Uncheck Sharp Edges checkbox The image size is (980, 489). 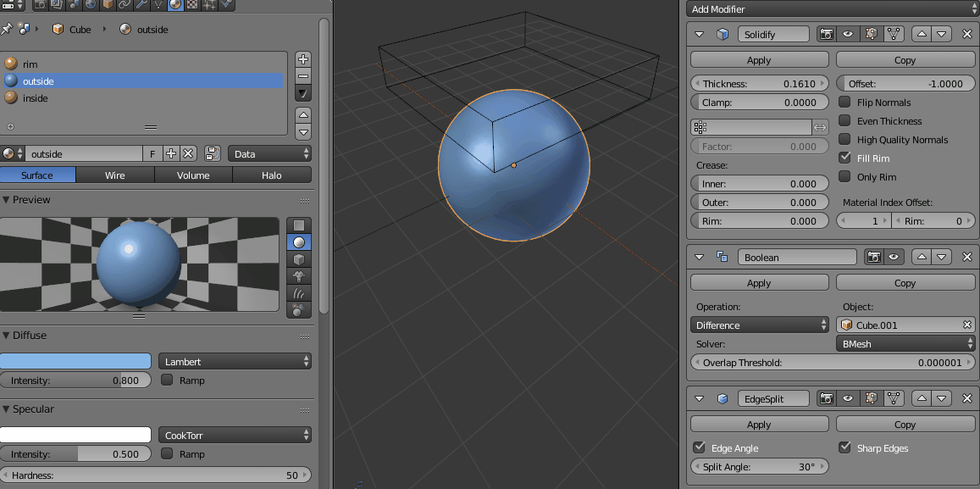(x=844, y=447)
